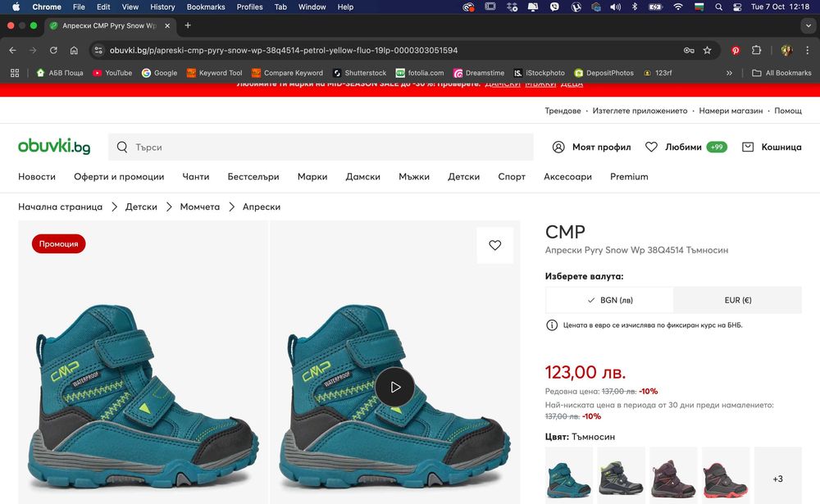Open Chrome profile avatar
The width and height of the screenshot is (820, 504).
[x=786, y=50]
